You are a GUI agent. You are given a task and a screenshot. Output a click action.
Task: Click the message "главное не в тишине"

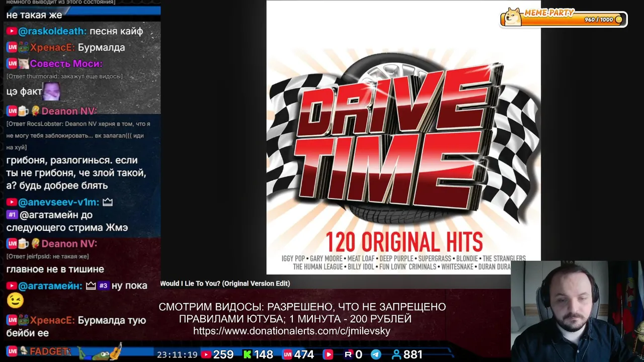coord(55,269)
